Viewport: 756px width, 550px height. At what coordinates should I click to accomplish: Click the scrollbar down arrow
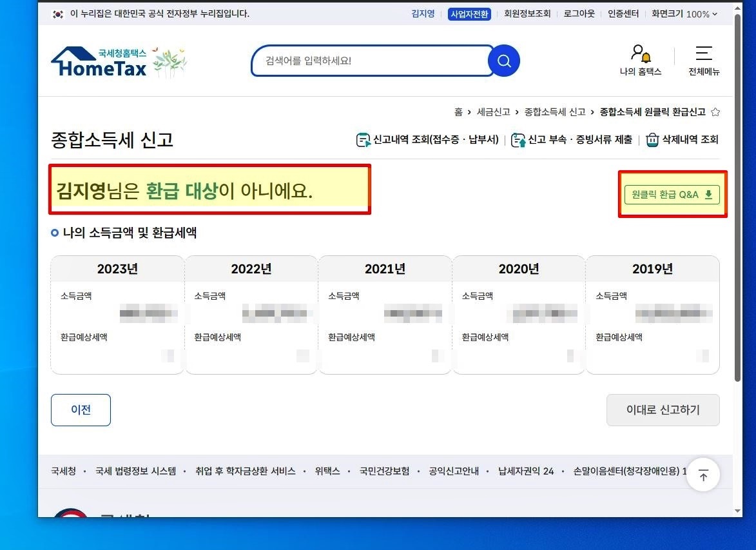coord(737,511)
